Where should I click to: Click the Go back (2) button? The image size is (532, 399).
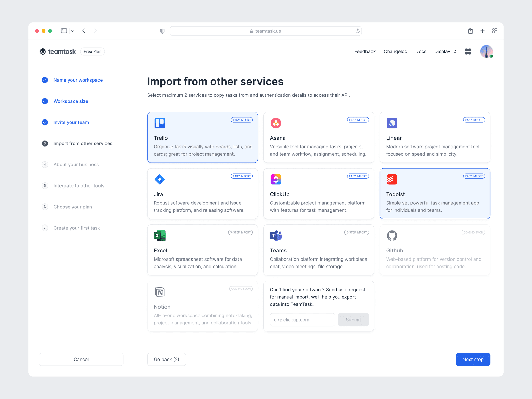tap(167, 359)
